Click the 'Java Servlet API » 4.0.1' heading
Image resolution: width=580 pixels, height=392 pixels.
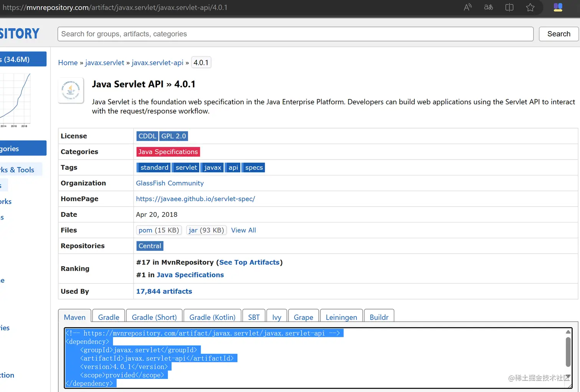(144, 84)
